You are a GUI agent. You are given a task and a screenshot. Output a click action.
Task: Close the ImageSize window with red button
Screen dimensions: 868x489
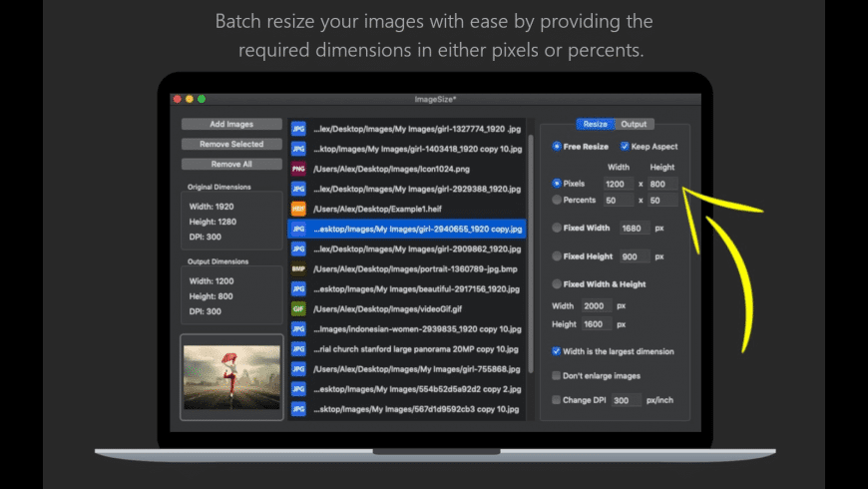pos(178,99)
